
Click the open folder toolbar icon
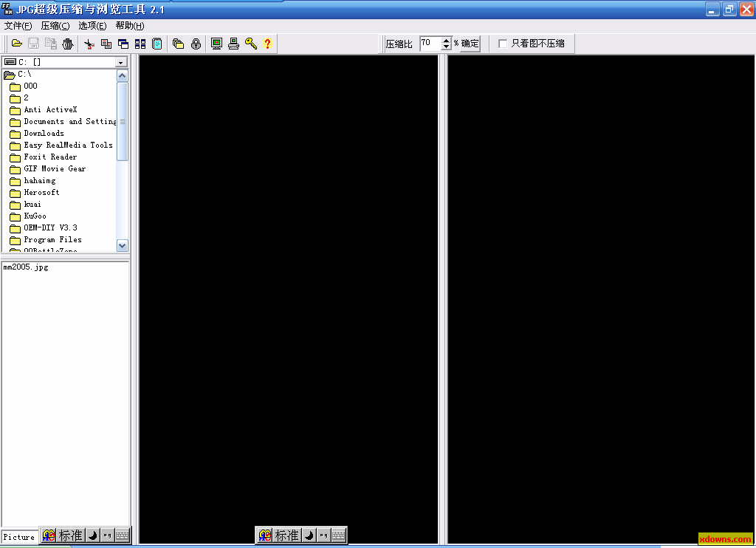click(x=17, y=44)
